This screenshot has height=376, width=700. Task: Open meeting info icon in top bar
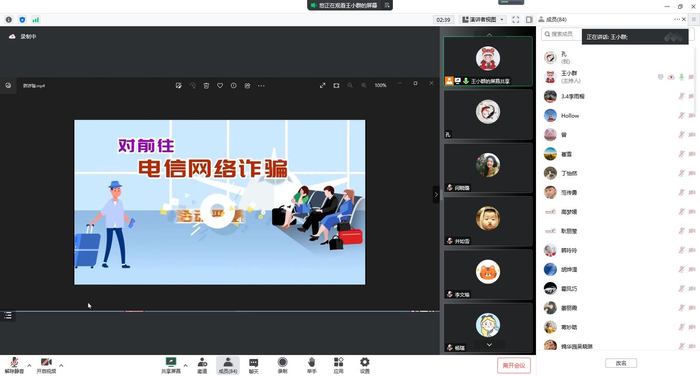coord(8,20)
